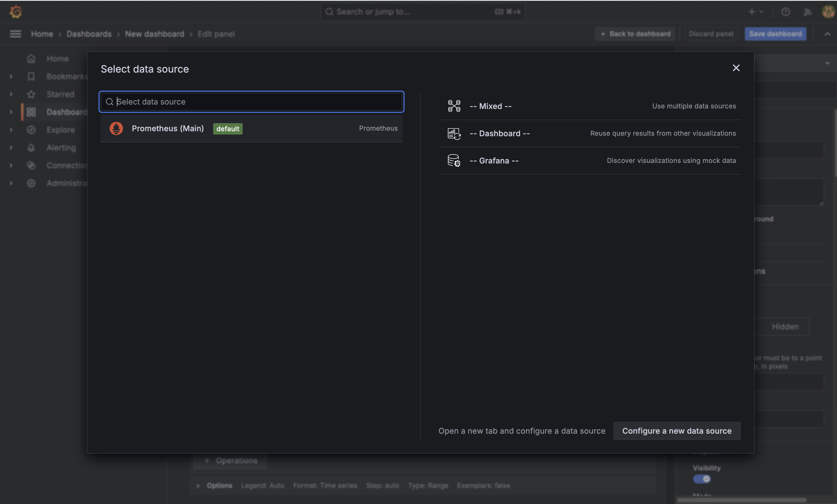Open Explore via the compass icon
Screen dimensions: 837x504
31,130
